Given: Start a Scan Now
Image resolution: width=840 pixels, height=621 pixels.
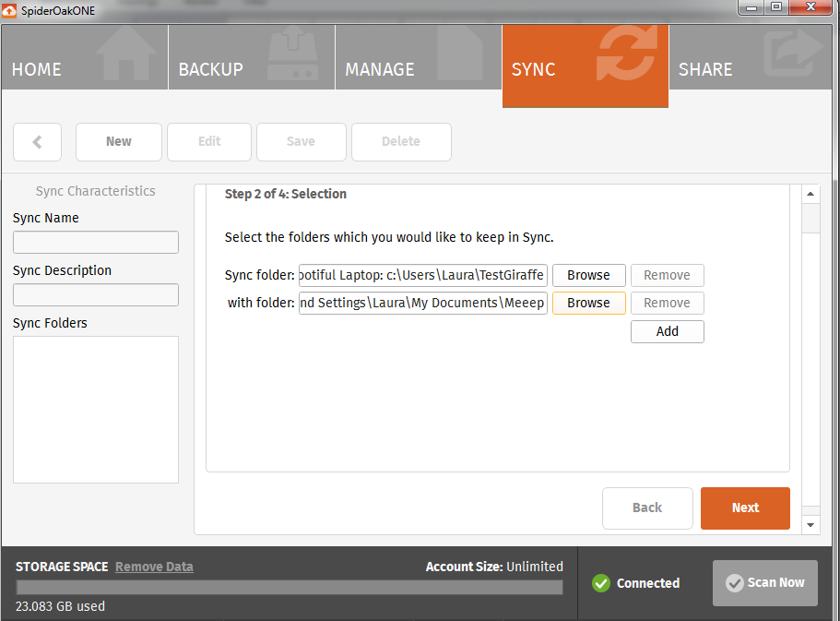Looking at the screenshot, I should (765, 583).
